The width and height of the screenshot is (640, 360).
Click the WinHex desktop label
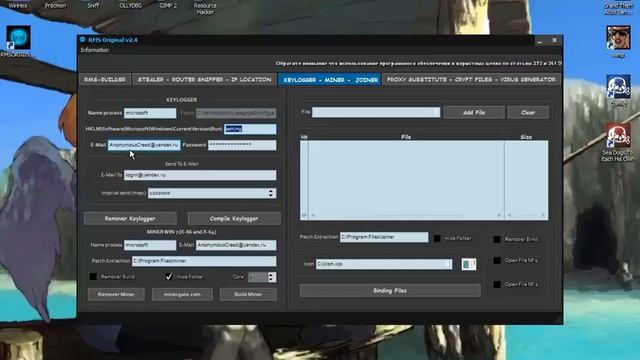click(18, 5)
